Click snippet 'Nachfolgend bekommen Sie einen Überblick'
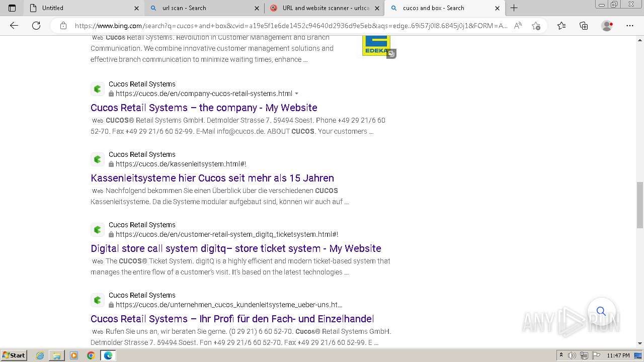Viewport: 644px width, 362px height. pyautogui.click(x=209, y=191)
